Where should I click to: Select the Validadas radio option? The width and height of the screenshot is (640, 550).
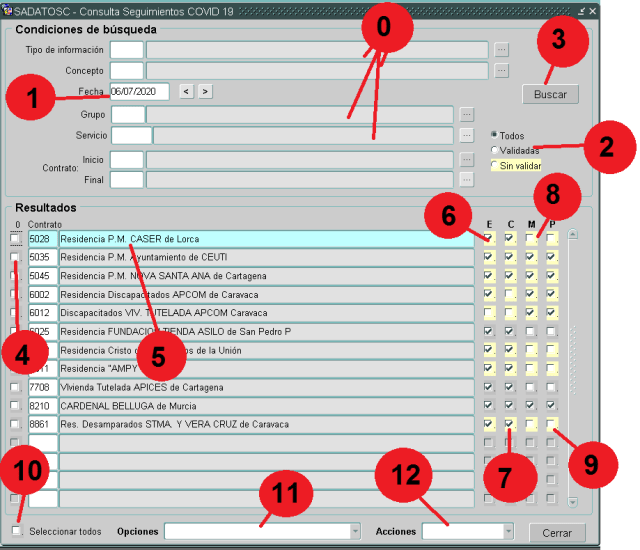click(x=495, y=150)
